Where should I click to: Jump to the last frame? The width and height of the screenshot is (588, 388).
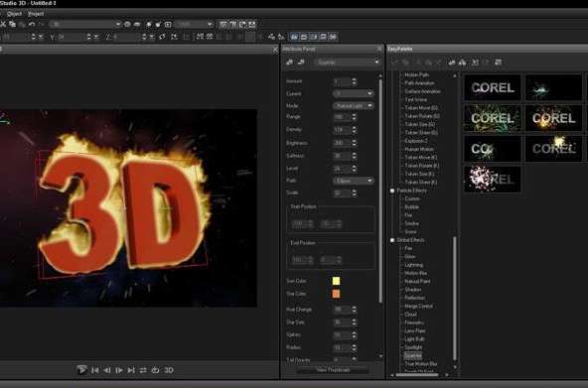click(131, 370)
